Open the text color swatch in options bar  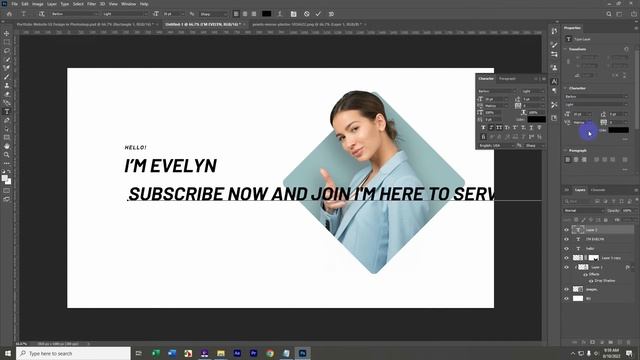(x=267, y=14)
